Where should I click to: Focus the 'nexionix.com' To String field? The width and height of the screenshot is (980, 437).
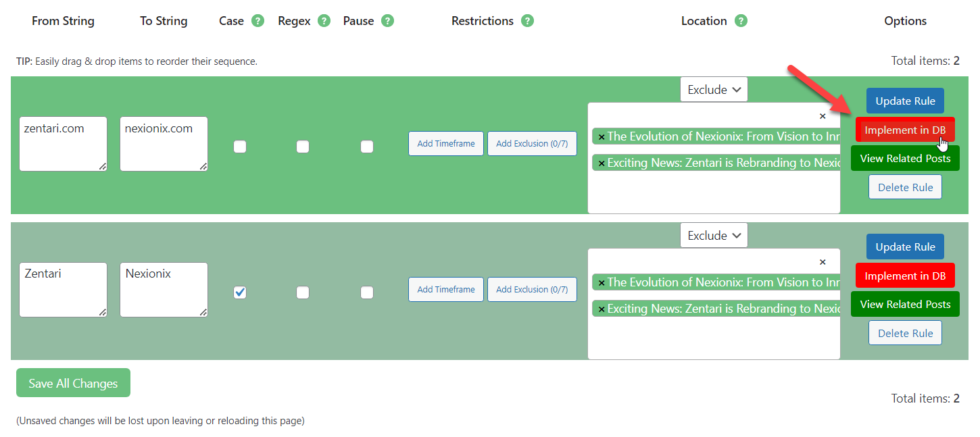click(164, 144)
